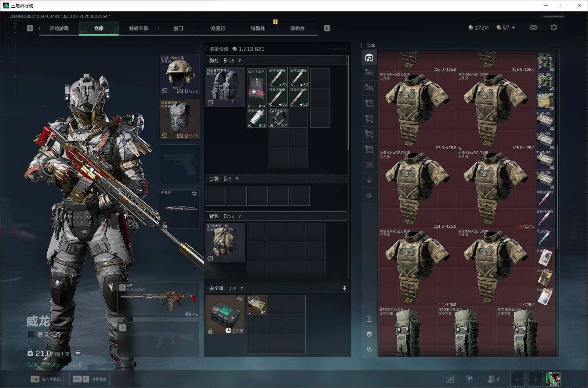Open the weight details list icon
Viewport: 588px width, 388px height.
point(77,353)
